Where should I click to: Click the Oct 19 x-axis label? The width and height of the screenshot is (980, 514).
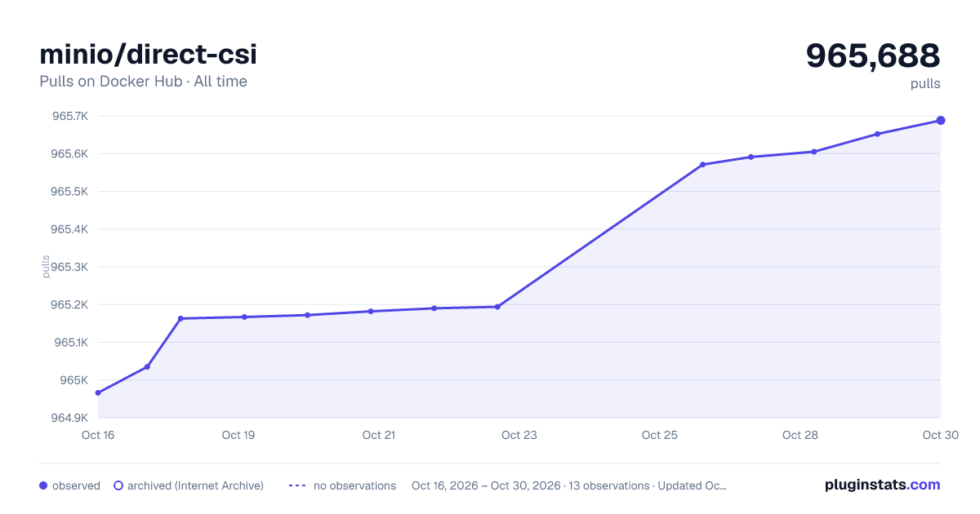[x=238, y=435]
